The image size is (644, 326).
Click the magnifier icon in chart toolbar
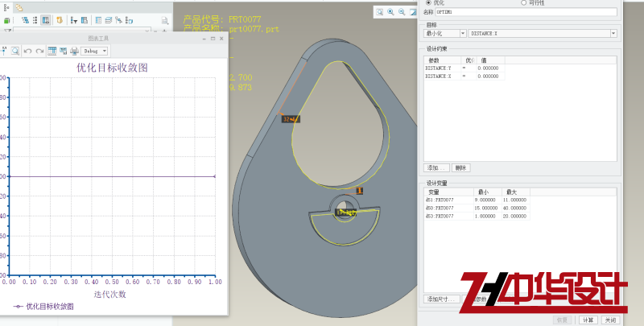pyautogui.click(x=15, y=51)
